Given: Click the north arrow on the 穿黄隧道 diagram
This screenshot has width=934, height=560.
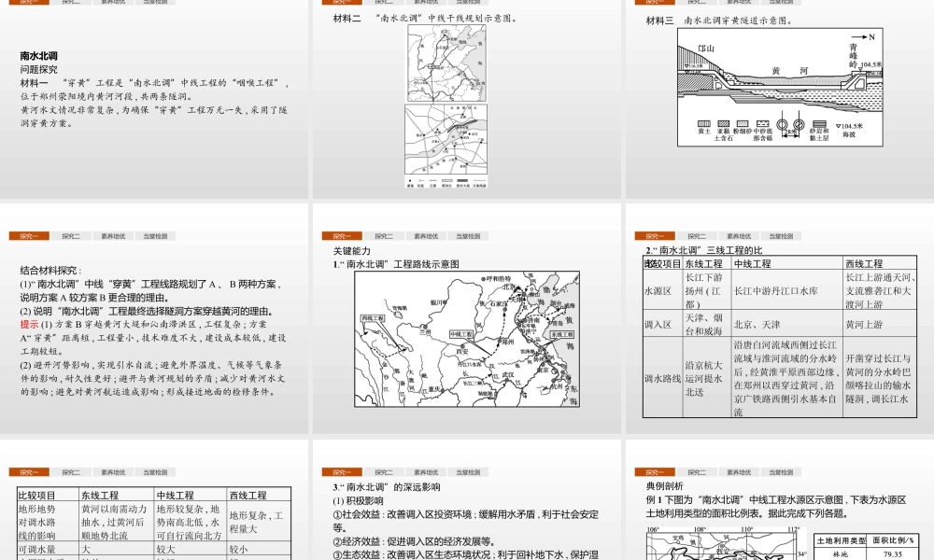Looking at the screenshot, I should 861,37.
